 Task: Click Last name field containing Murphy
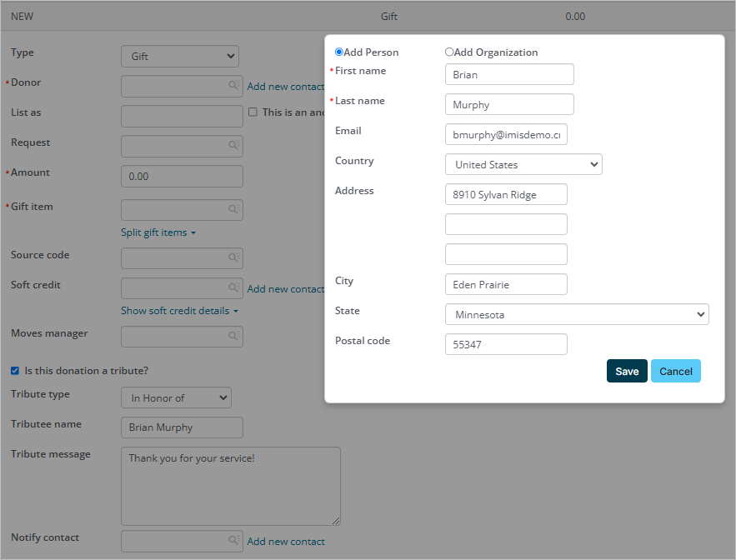pyautogui.click(x=509, y=105)
